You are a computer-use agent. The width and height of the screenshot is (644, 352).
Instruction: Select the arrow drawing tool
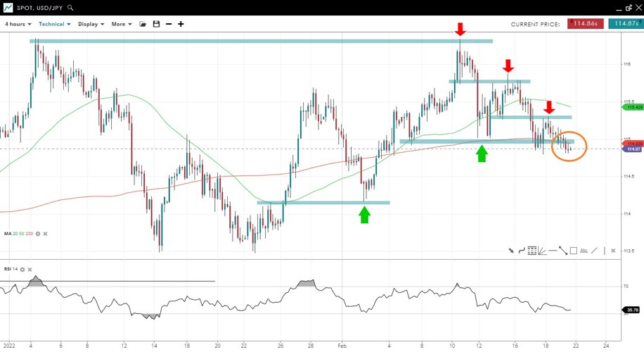click(x=512, y=251)
